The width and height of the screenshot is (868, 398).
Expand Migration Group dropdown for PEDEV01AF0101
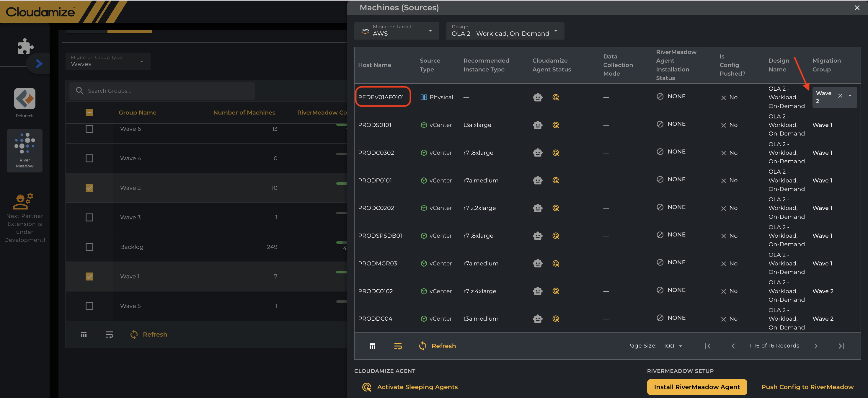[849, 96]
